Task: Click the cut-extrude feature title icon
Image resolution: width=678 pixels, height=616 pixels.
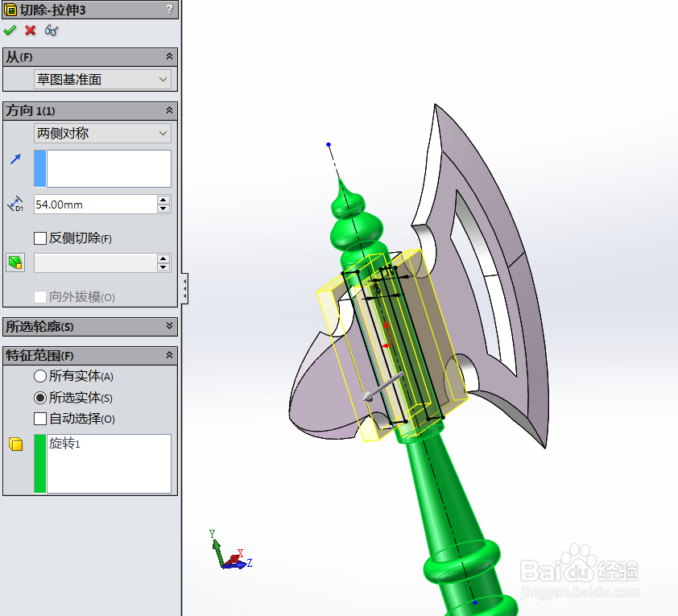Action: pyautogui.click(x=10, y=10)
